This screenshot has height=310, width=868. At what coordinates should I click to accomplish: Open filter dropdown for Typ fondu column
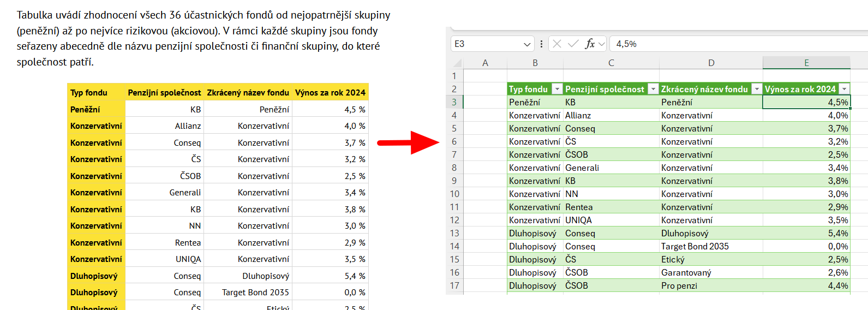click(x=557, y=89)
